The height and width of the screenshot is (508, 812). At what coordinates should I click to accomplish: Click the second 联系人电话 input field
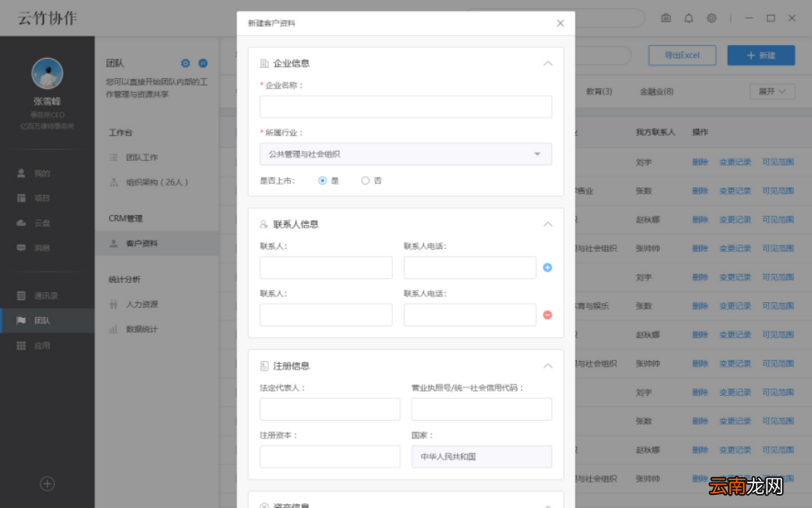tap(469, 315)
